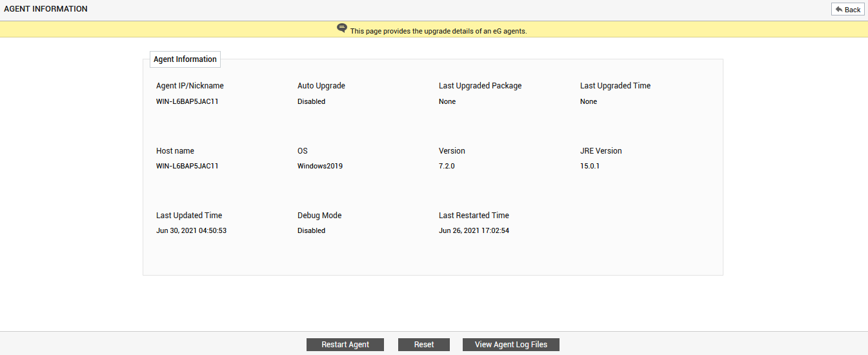Click the Last Updated Time label

[x=189, y=216]
